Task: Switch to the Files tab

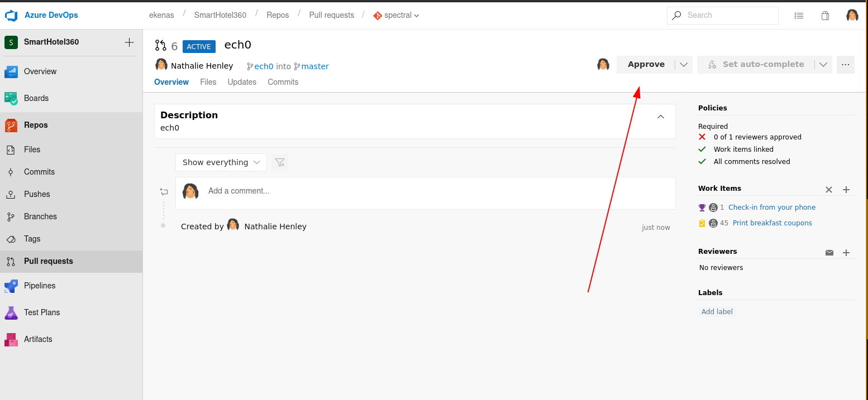Action: (x=208, y=82)
